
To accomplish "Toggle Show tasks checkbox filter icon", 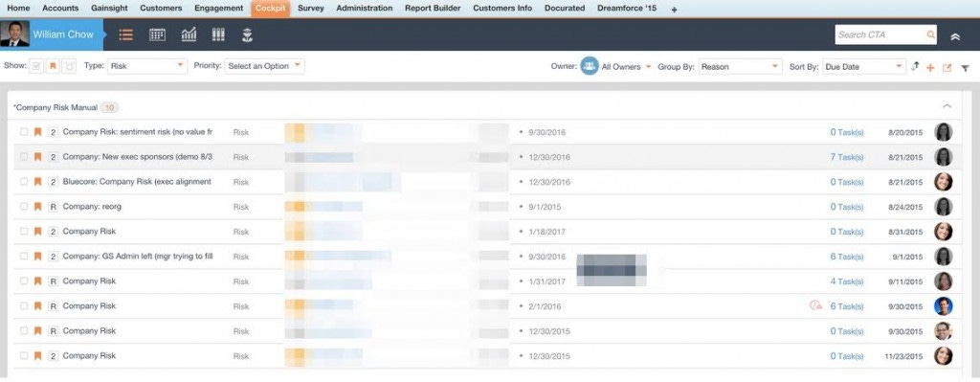I will (x=36, y=66).
